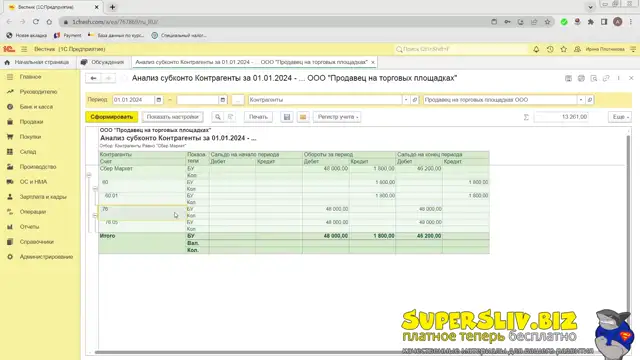This screenshot has width=640, height=360.
Task: Open the 1C main menu hamburger icon
Action: (24, 49)
